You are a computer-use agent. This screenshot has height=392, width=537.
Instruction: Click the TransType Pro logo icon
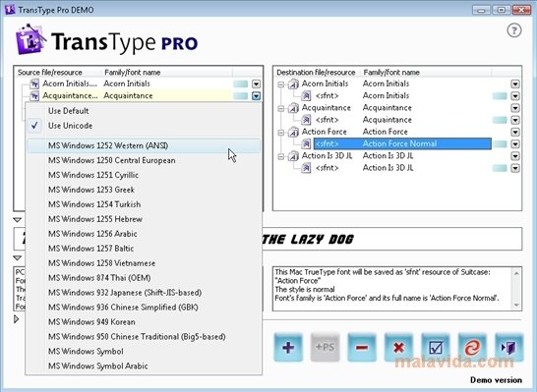point(30,39)
